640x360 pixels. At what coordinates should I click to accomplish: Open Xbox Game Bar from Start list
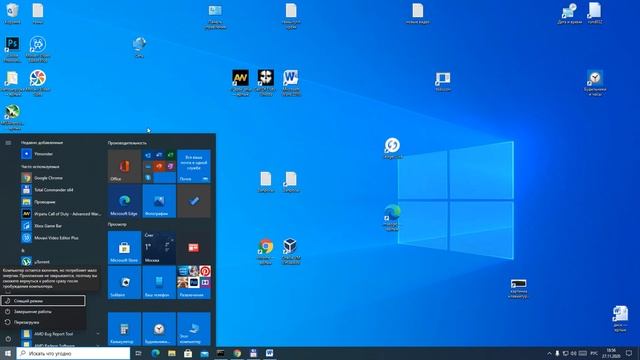[x=61, y=226]
